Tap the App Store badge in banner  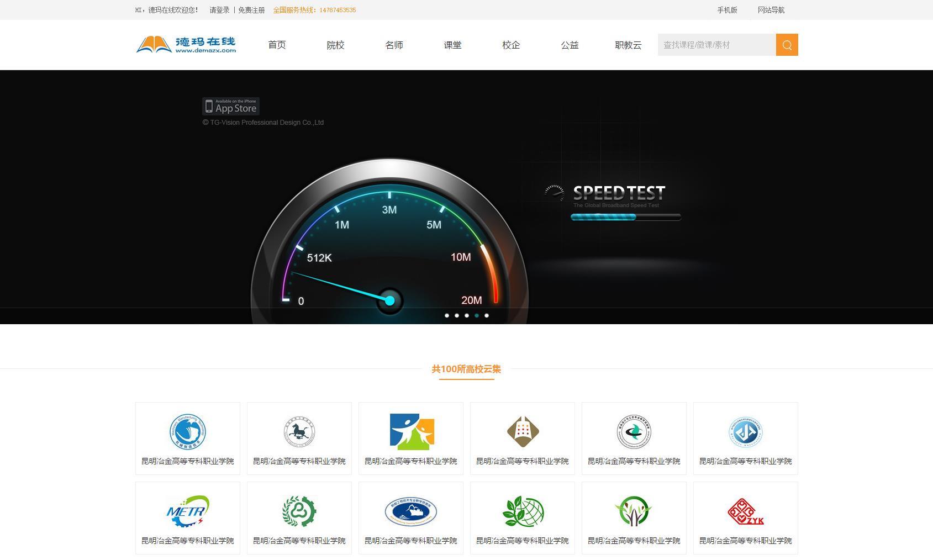pyautogui.click(x=231, y=106)
